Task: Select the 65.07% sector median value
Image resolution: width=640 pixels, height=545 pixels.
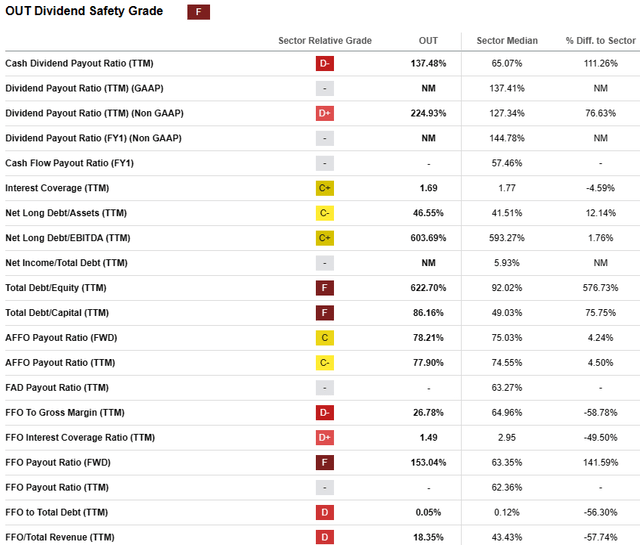Action: point(507,63)
